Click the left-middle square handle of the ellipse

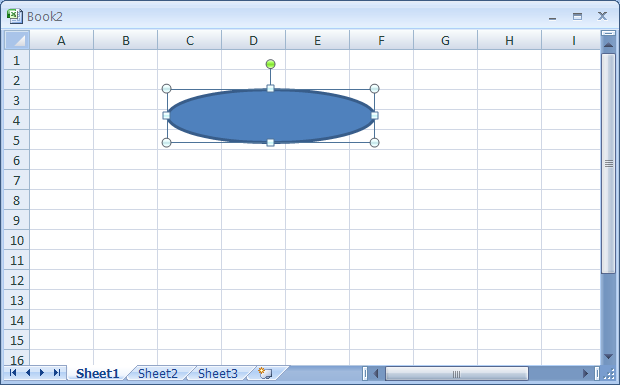coord(166,115)
